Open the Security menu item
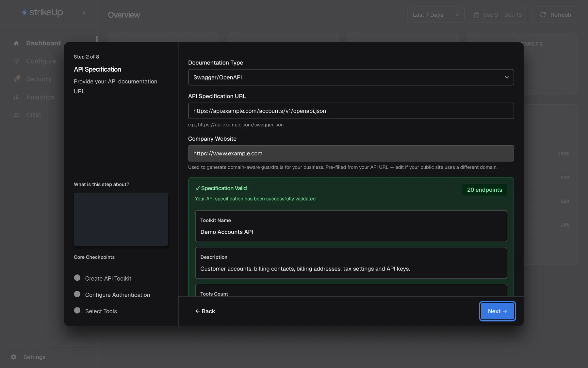This screenshot has width=588, height=368. point(39,79)
